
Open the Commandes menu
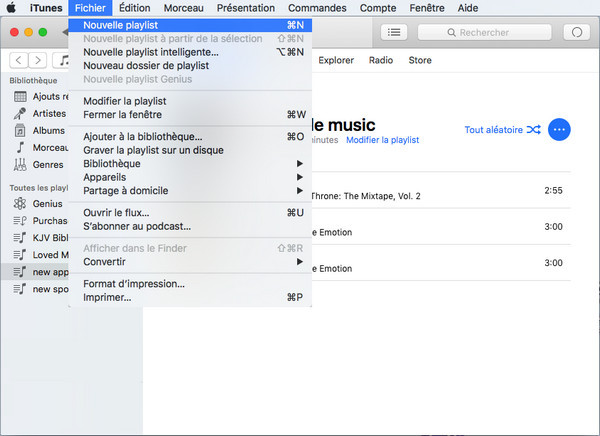pyautogui.click(x=317, y=8)
